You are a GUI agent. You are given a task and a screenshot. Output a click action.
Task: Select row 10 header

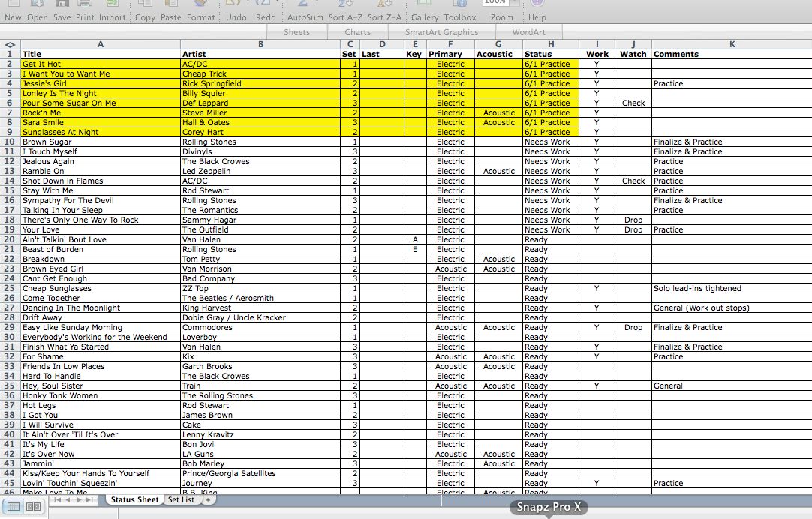[10, 142]
